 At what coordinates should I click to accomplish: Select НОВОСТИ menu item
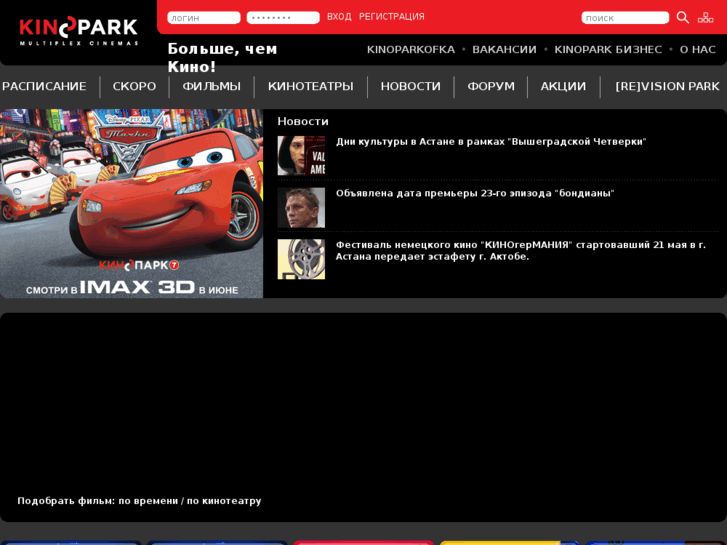coord(410,86)
